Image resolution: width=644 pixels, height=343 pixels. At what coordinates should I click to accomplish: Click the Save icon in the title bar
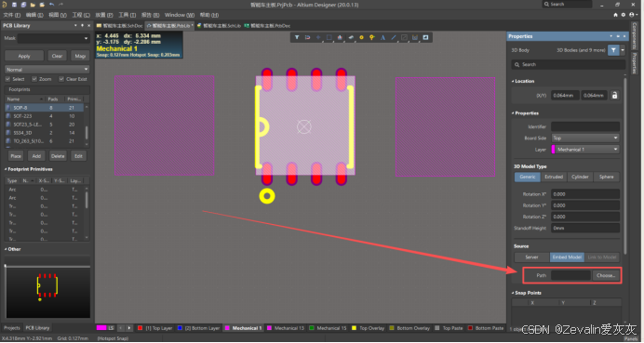14,5
